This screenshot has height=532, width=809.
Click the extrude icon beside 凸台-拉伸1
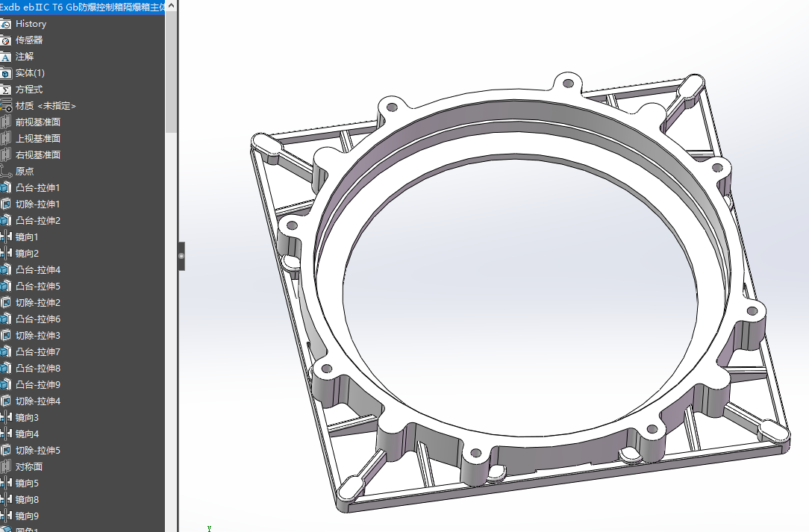click(x=6, y=188)
